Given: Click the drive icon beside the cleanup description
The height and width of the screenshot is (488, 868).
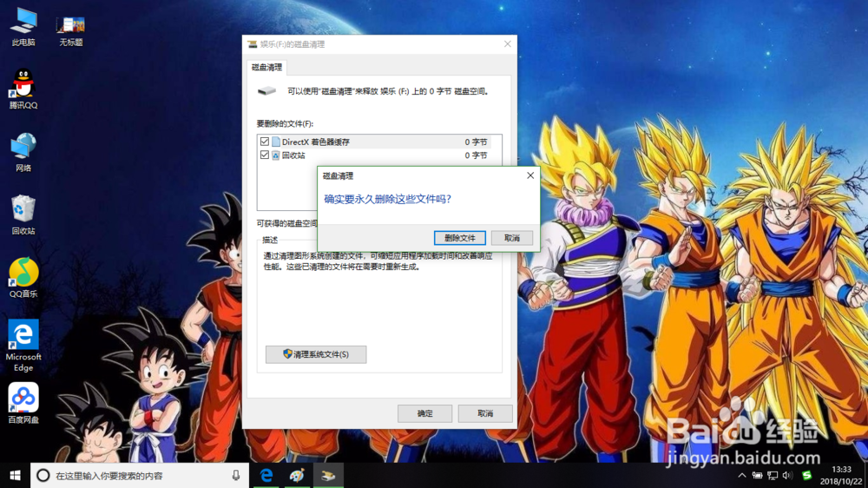Looking at the screenshot, I should [x=266, y=91].
